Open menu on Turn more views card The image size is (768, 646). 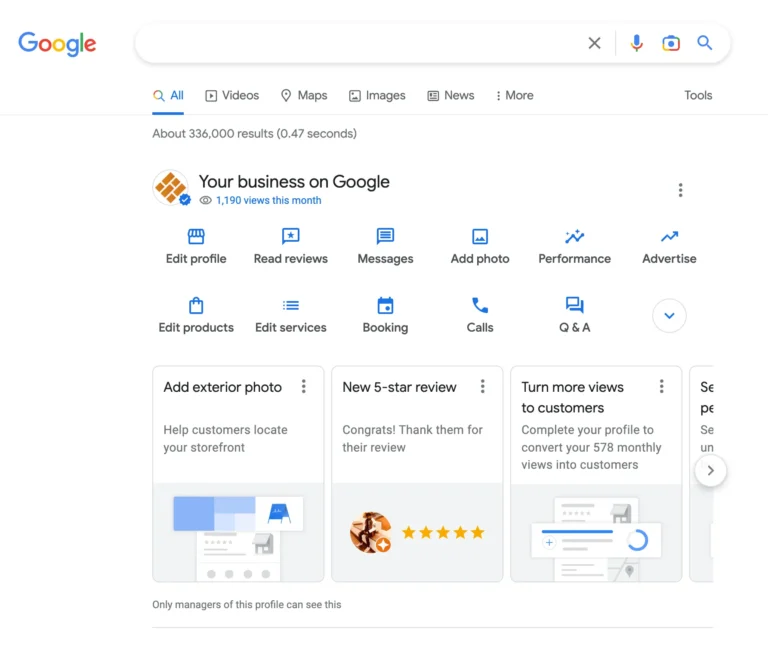662,386
